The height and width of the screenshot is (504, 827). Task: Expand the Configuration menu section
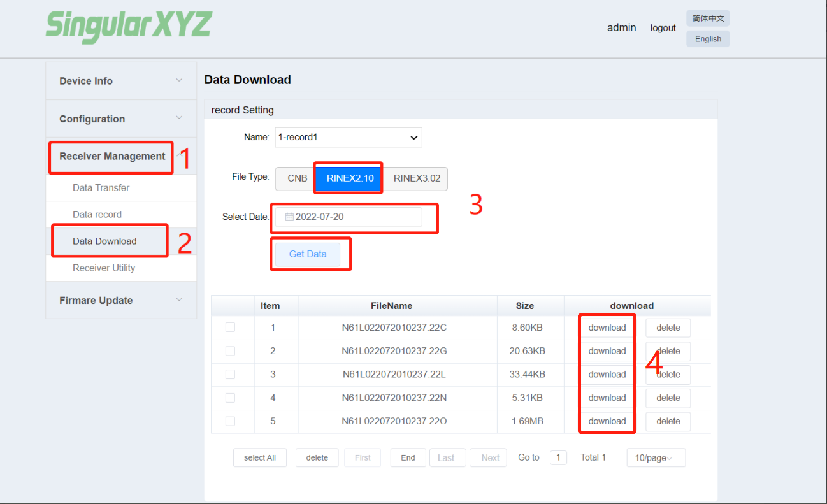click(x=120, y=119)
